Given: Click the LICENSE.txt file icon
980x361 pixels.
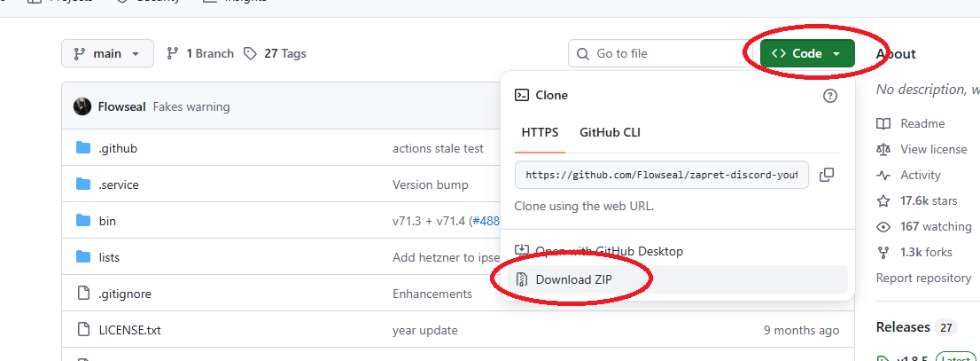Looking at the screenshot, I should 83,330.
